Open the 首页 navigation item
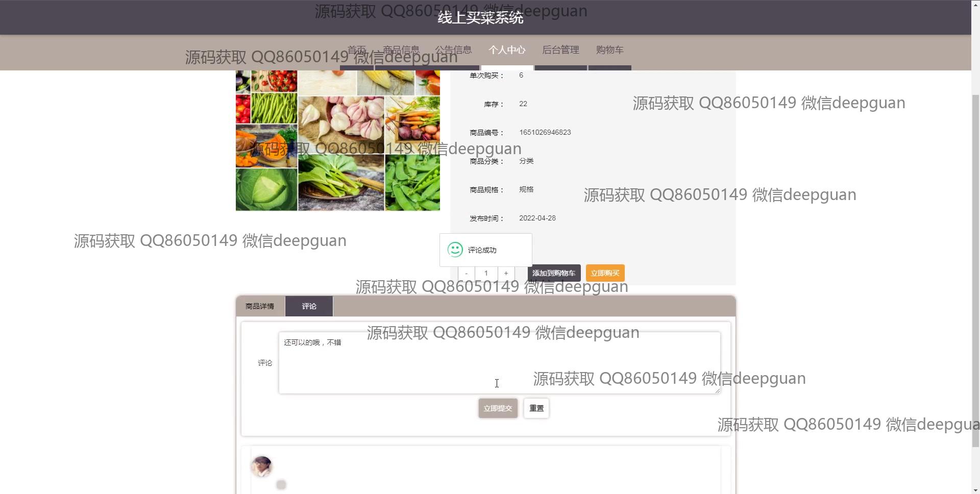The width and height of the screenshot is (980, 494). [357, 50]
